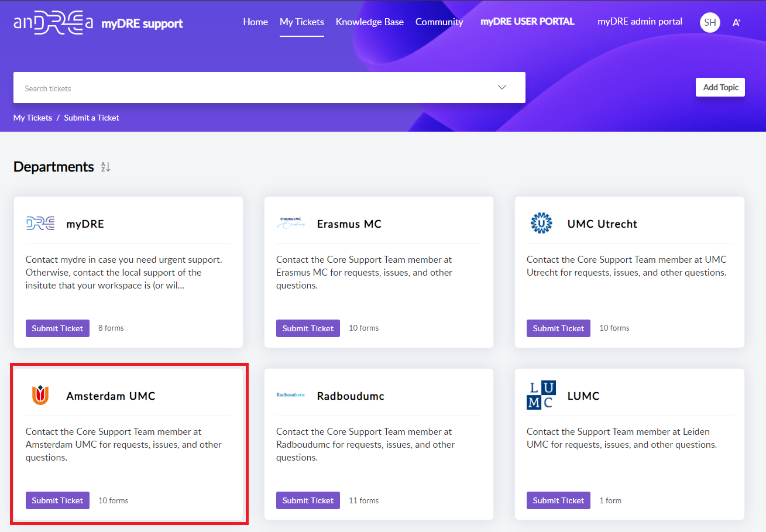Submit a ticket to myDRE
Screen dimensions: 766x532
[x=57, y=328]
